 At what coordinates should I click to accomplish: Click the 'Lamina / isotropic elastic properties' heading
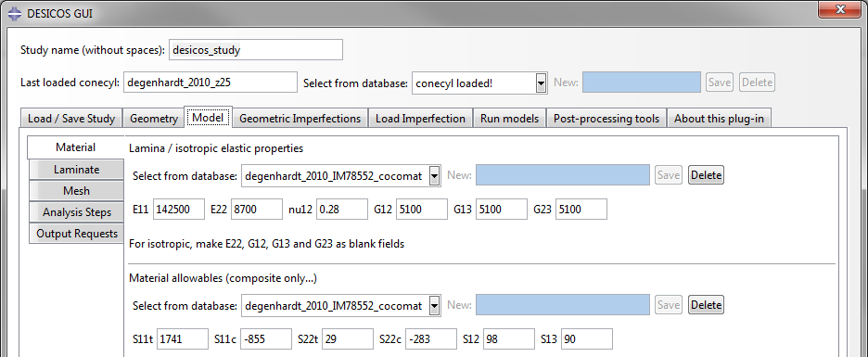[x=216, y=148]
